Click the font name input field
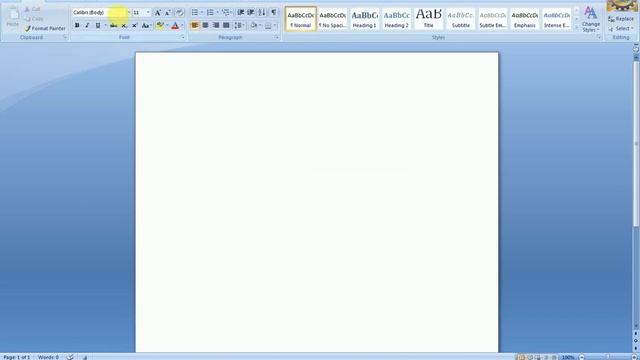The height and width of the screenshot is (360, 640). pyautogui.click(x=99, y=13)
